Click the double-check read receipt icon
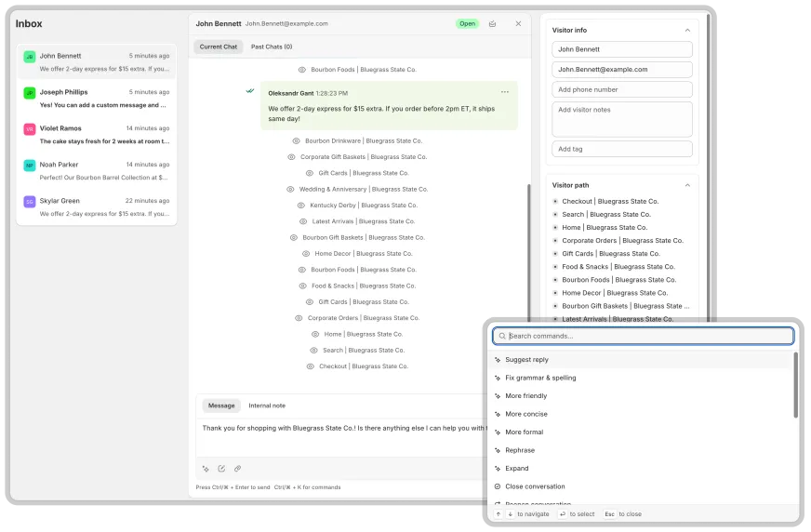This screenshot has width=811, height=532. click(250, 90)
